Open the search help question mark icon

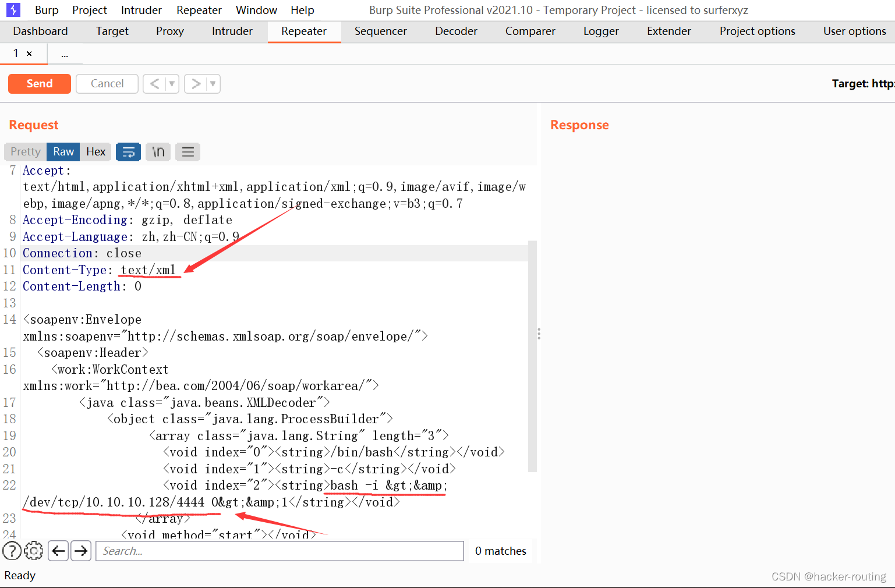click(12, 551)
